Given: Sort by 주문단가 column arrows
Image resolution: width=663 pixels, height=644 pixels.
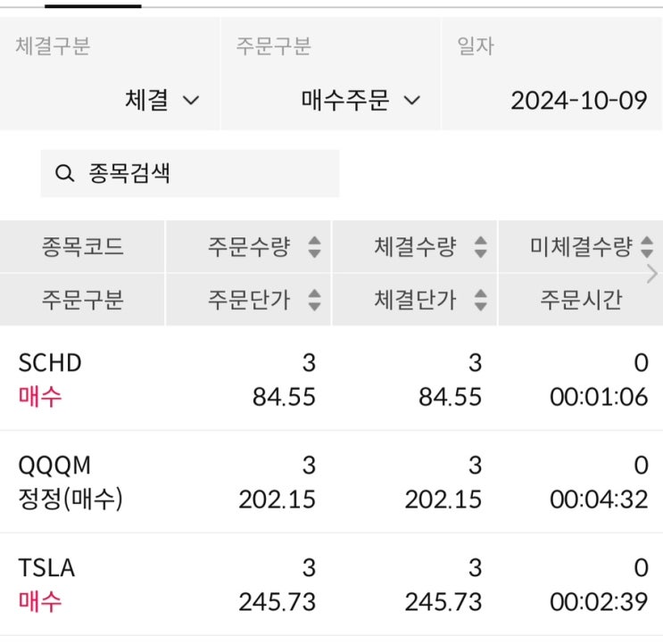Looking at the screenshot, I should coord(314,300).
